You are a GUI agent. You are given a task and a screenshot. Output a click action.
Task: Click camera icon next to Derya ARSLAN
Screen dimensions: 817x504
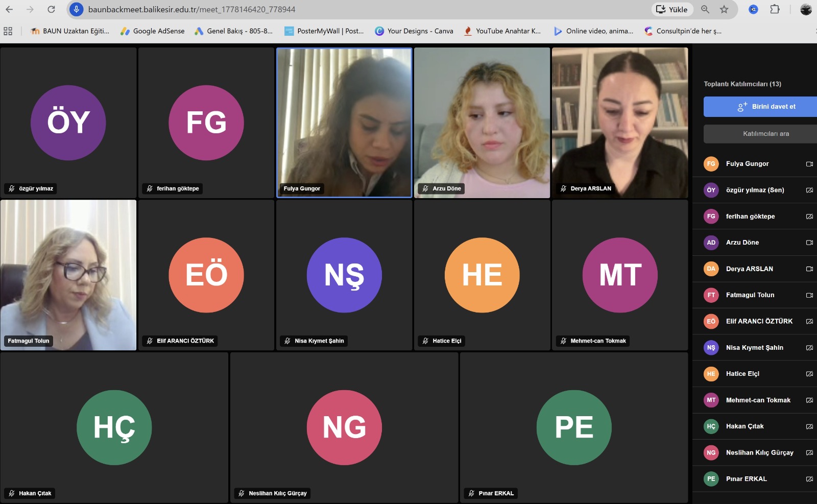(809, 269)
